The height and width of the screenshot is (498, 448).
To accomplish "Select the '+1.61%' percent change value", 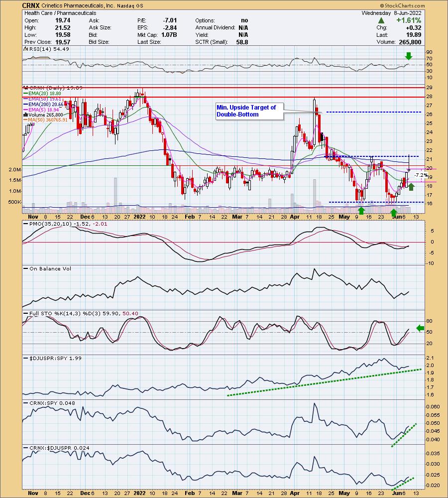I will pos(408,20).
